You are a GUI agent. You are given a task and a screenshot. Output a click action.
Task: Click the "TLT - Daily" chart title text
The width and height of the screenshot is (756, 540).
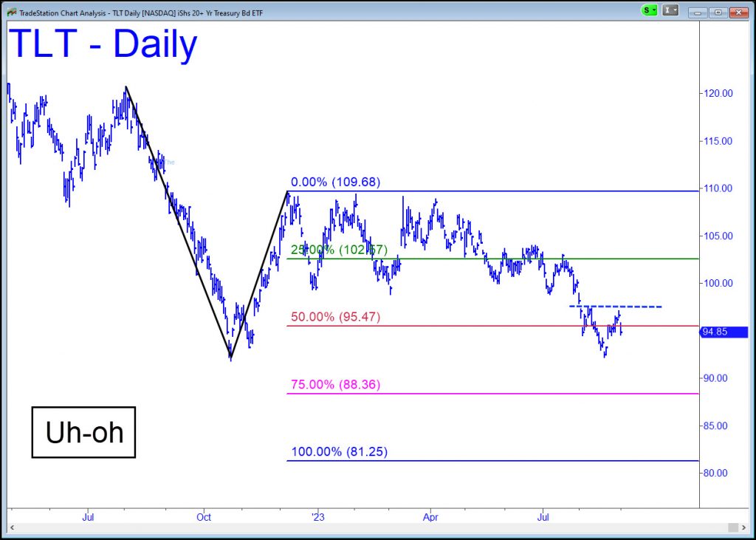pyautogui.click(x=103, y=46)
